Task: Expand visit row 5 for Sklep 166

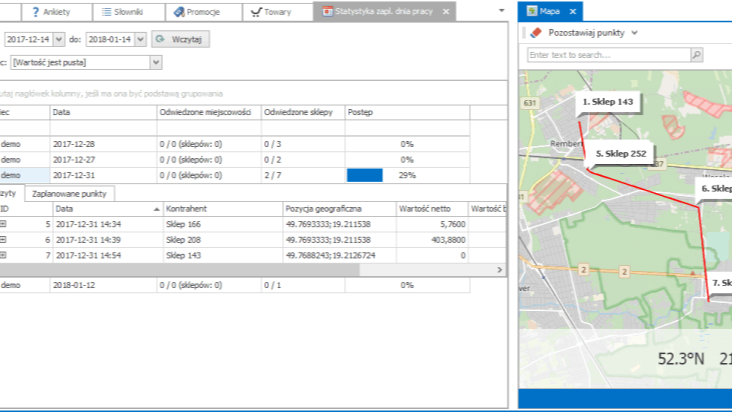Action: pyautogui.click(x=3, y=225)
